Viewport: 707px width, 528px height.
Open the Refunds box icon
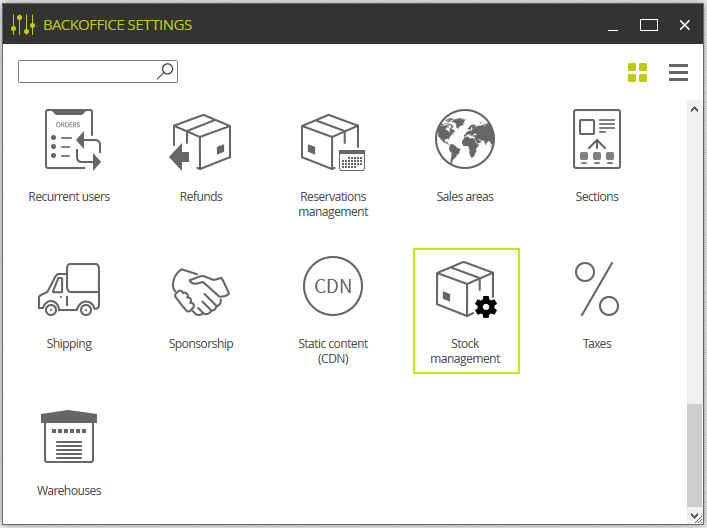201,142
